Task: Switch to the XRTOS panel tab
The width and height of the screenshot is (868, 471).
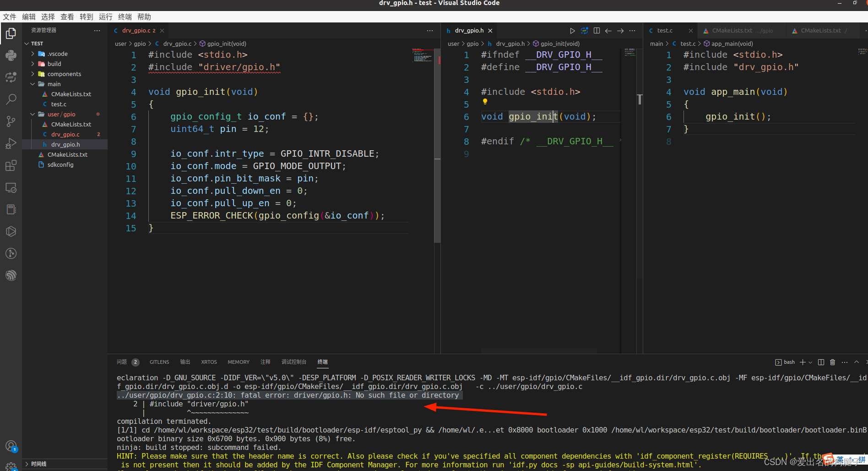Action: click(209, 362)
